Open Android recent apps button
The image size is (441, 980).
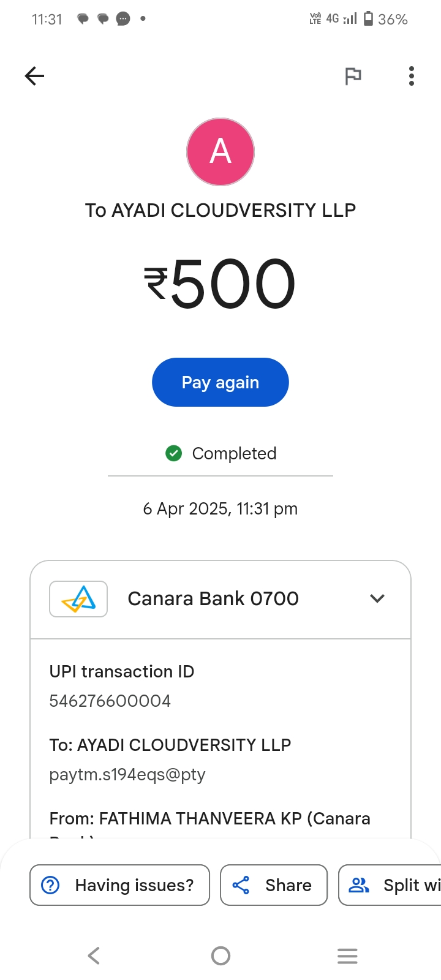pyautogui.click(x=347, y=956)
